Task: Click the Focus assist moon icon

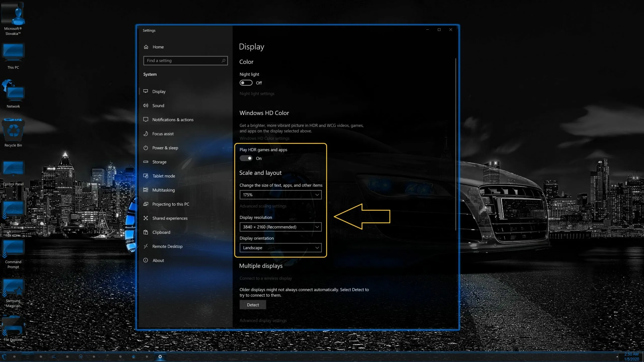Action: tap(146, 134)
